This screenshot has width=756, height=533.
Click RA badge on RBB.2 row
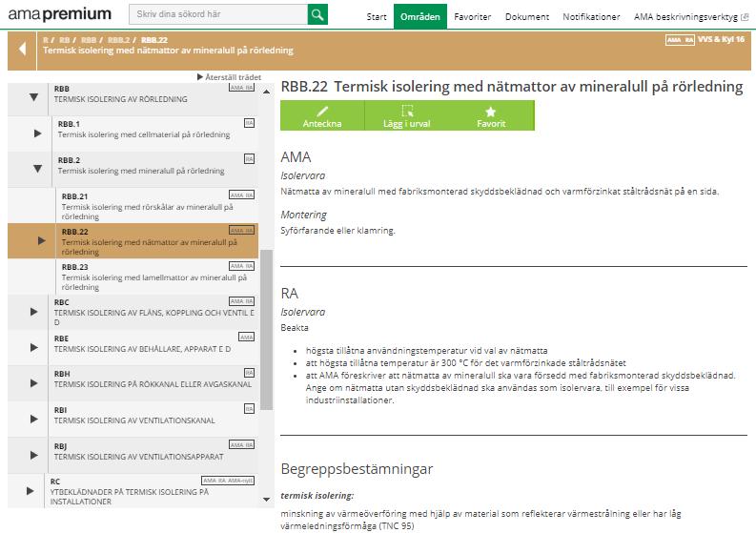click(249, 158)
